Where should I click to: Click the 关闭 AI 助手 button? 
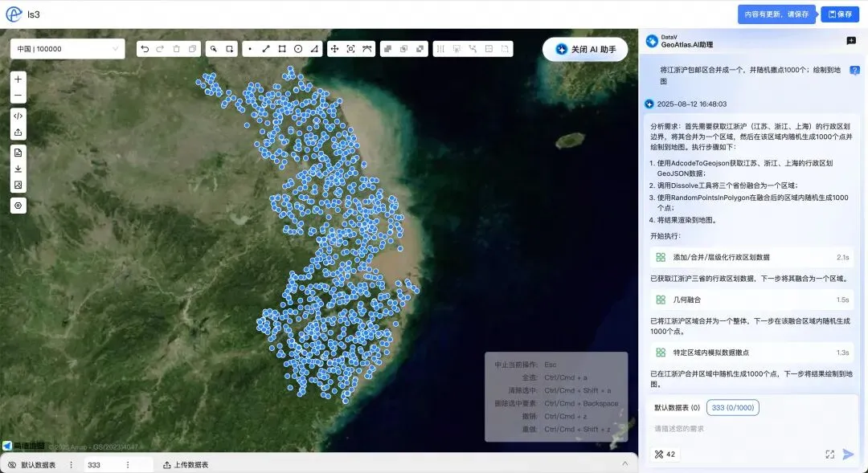tap(585, 49)
